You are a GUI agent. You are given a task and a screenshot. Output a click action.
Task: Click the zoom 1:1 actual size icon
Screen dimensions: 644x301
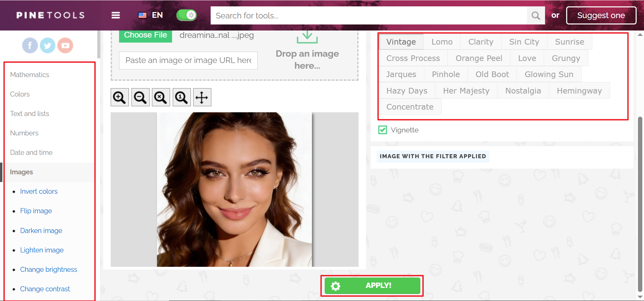click(x=182, y=98)
